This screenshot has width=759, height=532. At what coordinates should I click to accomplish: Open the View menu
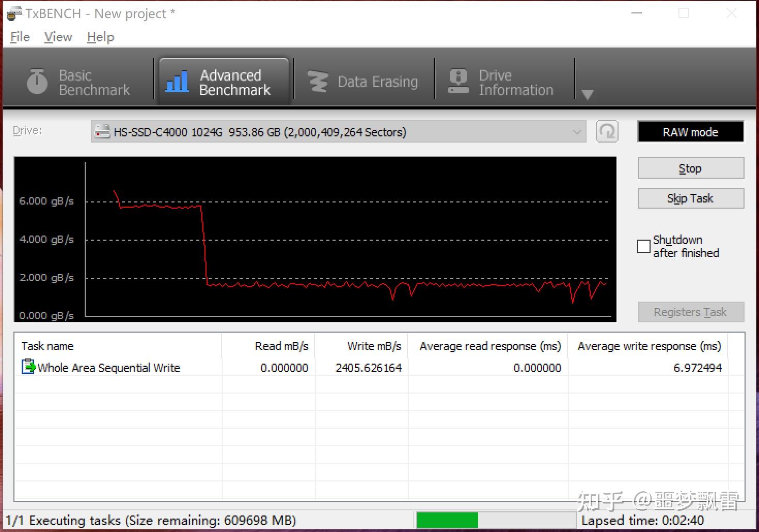pos(57,37)
